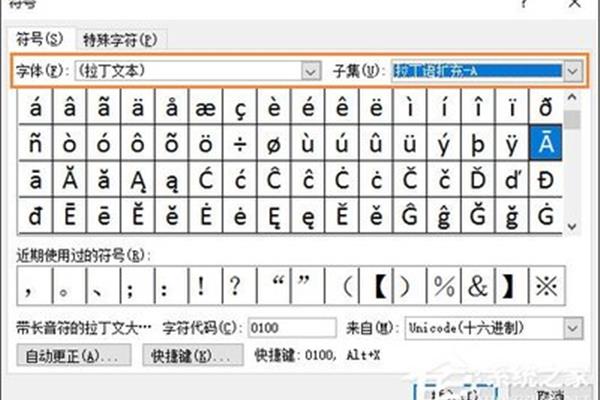Open the 字体 font combo box
The height and width of the screenshot is (400, 600).
[197, 71]
